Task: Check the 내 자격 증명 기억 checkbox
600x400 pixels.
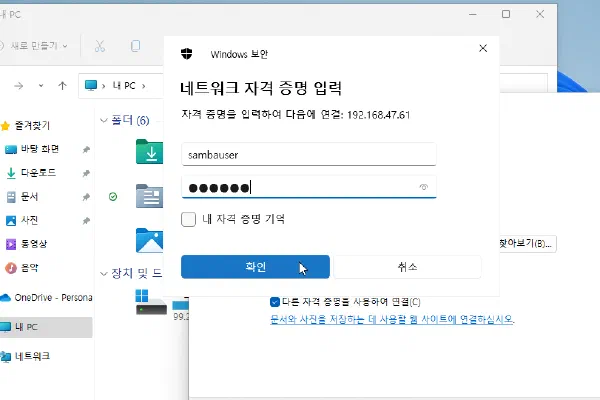Action: (x=188, y=219)
